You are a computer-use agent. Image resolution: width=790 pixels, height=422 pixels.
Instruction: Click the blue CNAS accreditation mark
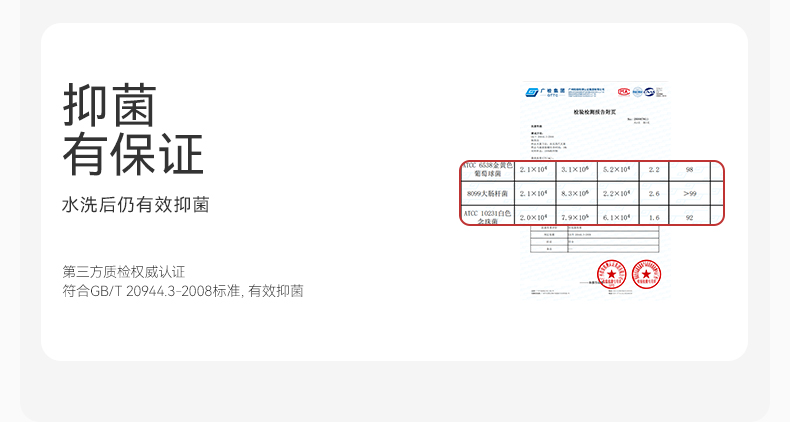[x=649, y=92]
